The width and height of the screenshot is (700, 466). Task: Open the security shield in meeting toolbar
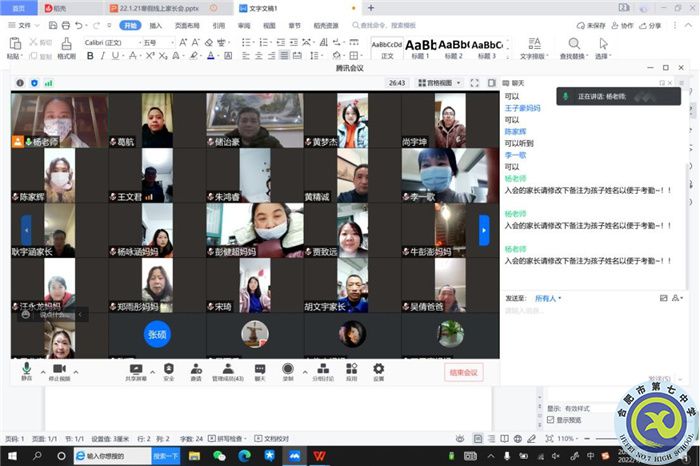click(x=168, y=370)
